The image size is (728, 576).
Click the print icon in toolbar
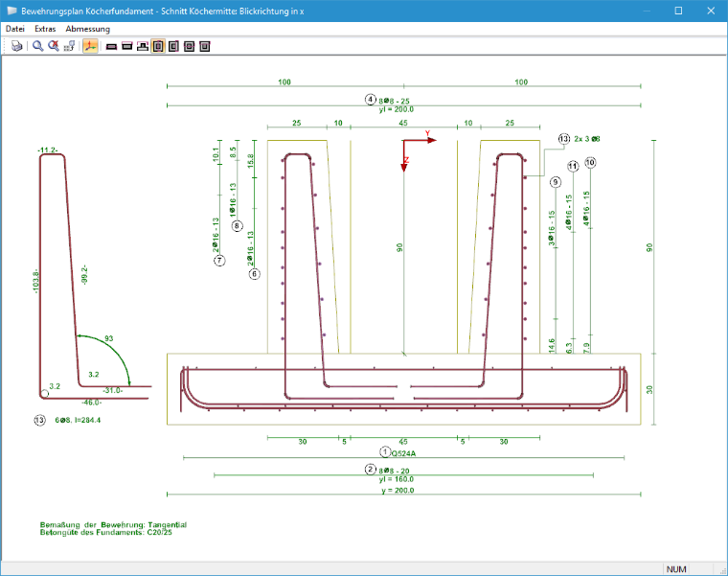(16, 46)
